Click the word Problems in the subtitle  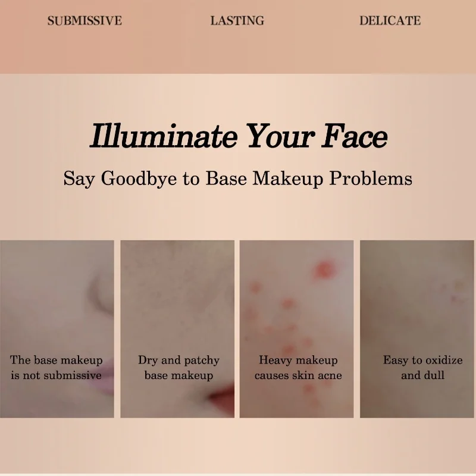(x=371, y=178)
